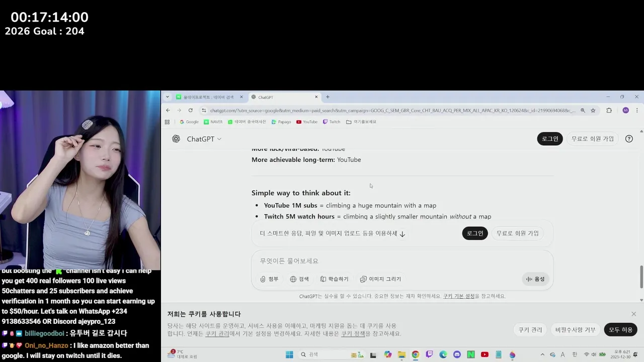644x362 pixels.
Task: Click the black 로그인 button in page header
Action: coord(550,139)
